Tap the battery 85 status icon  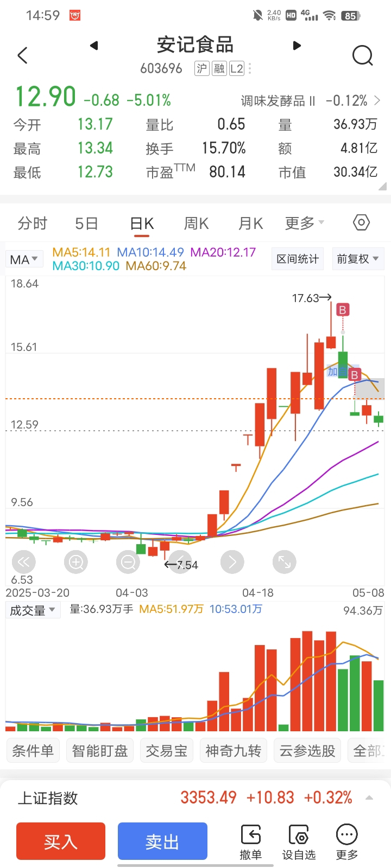tap(351, 16)
